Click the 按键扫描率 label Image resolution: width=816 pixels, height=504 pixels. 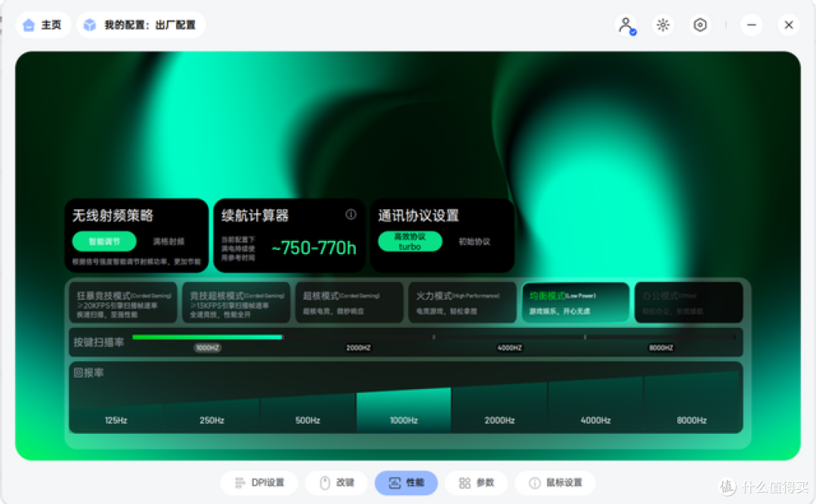click(x=99, y=342)
